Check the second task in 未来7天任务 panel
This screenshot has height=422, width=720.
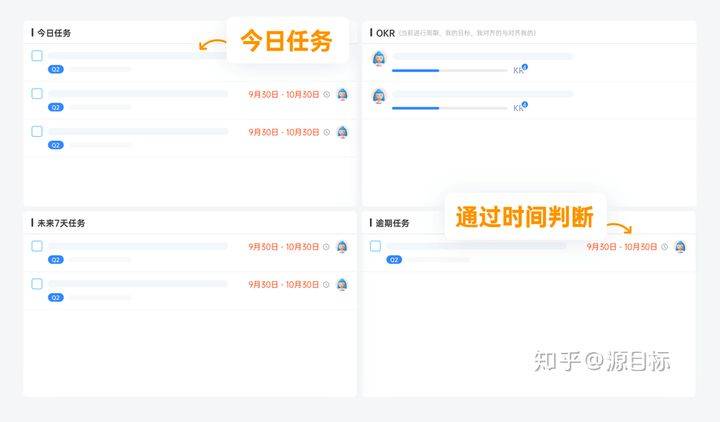[x=37, y=284]
